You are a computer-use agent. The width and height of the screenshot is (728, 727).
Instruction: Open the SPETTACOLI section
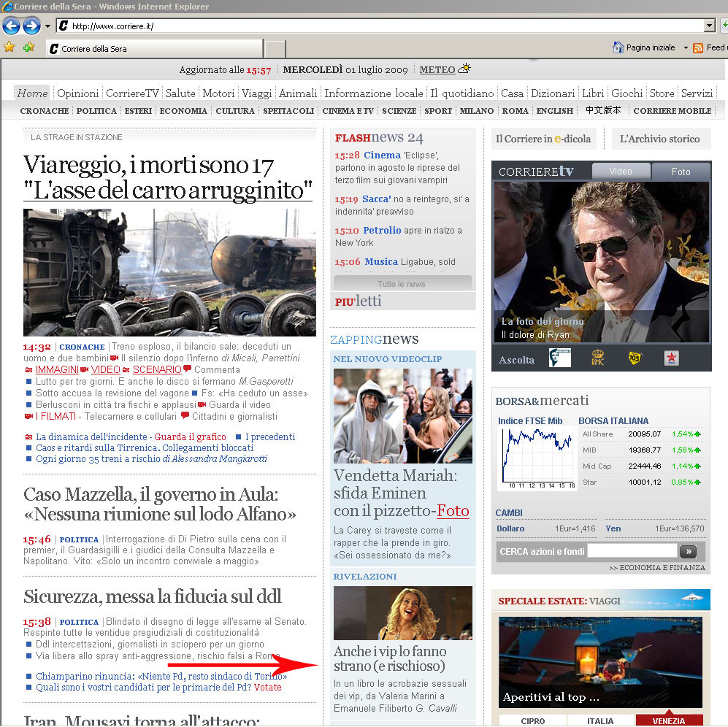[288, 111]
